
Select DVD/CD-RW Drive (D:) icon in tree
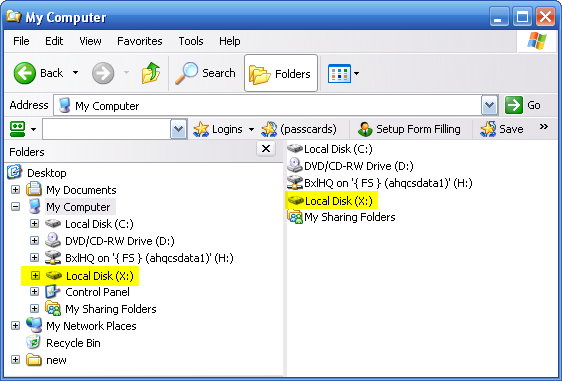click(x=53, y=240)
